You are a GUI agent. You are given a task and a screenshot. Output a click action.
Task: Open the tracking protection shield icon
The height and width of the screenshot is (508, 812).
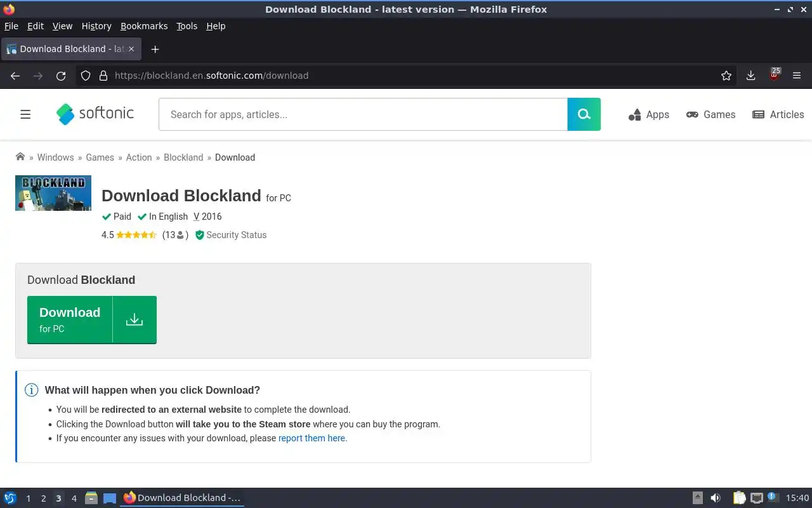click(x=86, y=76)
